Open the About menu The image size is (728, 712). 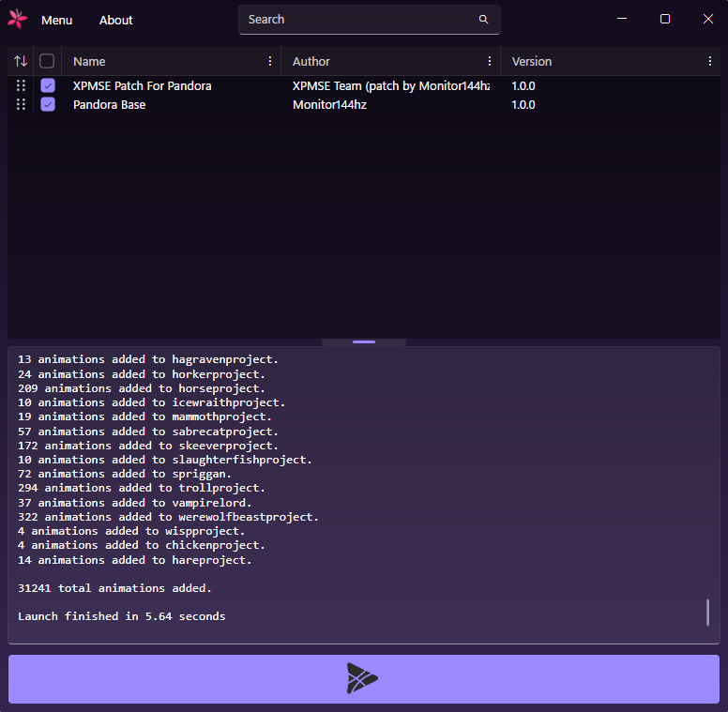point(115,20)
